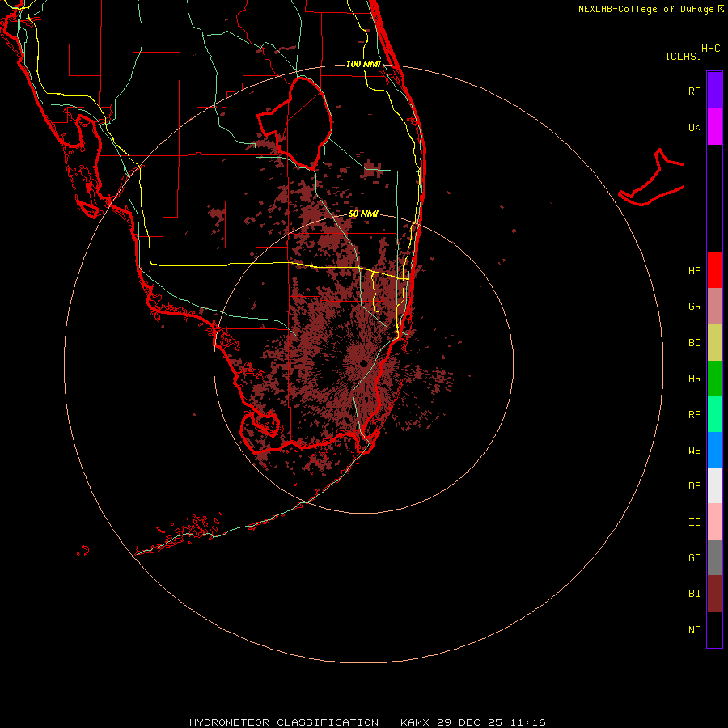Click the 100 NMI range ring label
This screenshot has width=728, height=728.
click(x=363, y=64)
